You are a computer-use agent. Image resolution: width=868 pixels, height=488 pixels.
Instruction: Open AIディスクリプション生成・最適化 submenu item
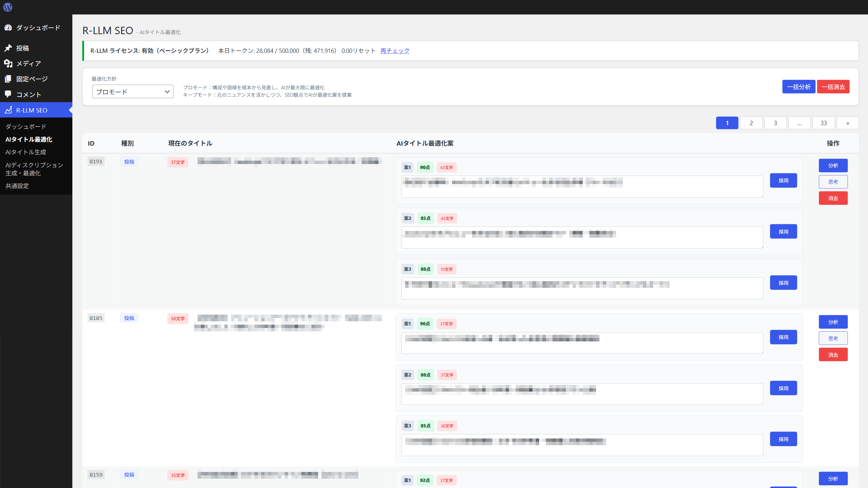coord(34,169)
